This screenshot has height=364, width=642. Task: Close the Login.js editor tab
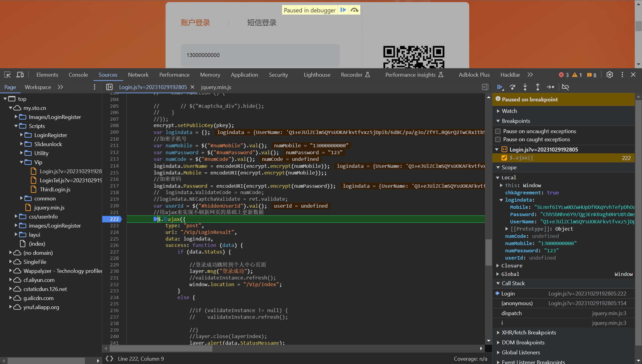(192, 87)
